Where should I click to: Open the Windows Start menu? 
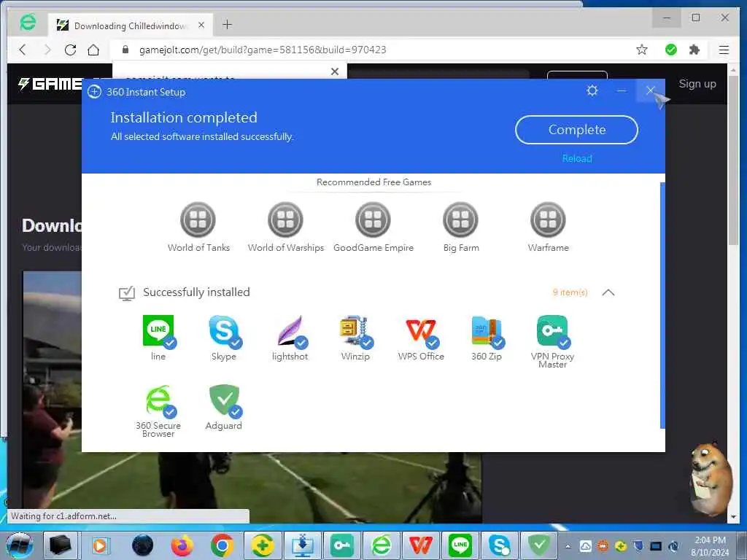click(x=19, y=545)
